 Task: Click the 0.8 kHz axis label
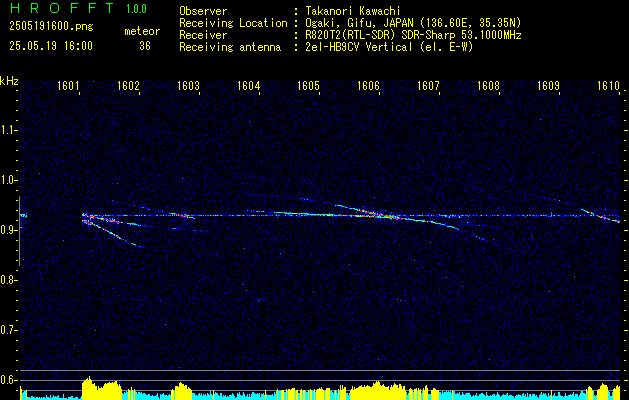point(8,280)
